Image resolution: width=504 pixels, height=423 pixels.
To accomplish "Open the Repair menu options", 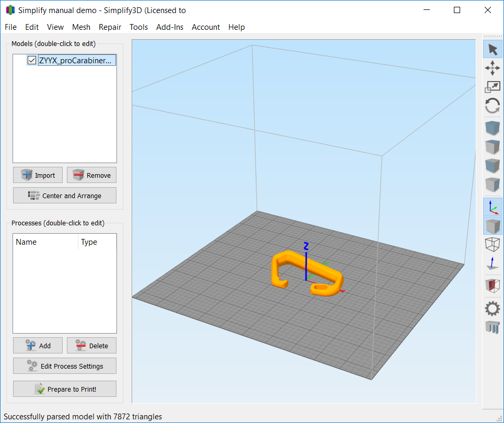I will point(110,27).
